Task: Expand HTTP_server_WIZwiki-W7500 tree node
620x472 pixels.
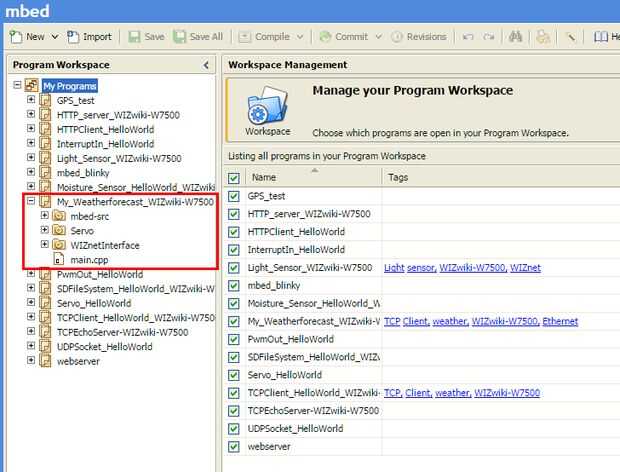Action: (x=31, y=114)
